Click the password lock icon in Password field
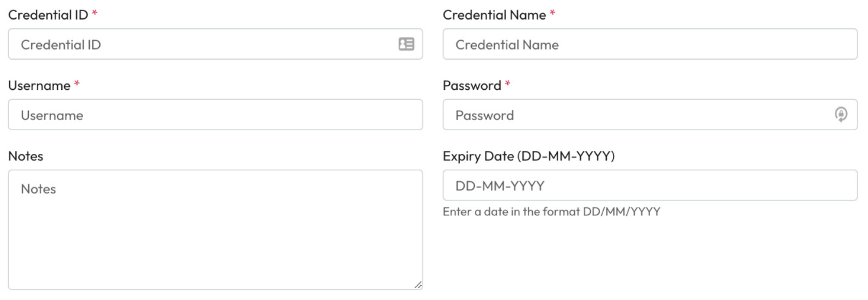Screen dimensions: 868x300 [840, 114]
